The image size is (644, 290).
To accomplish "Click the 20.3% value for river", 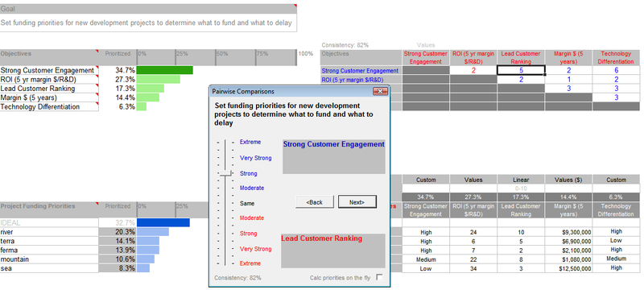I will coord(118,232).
